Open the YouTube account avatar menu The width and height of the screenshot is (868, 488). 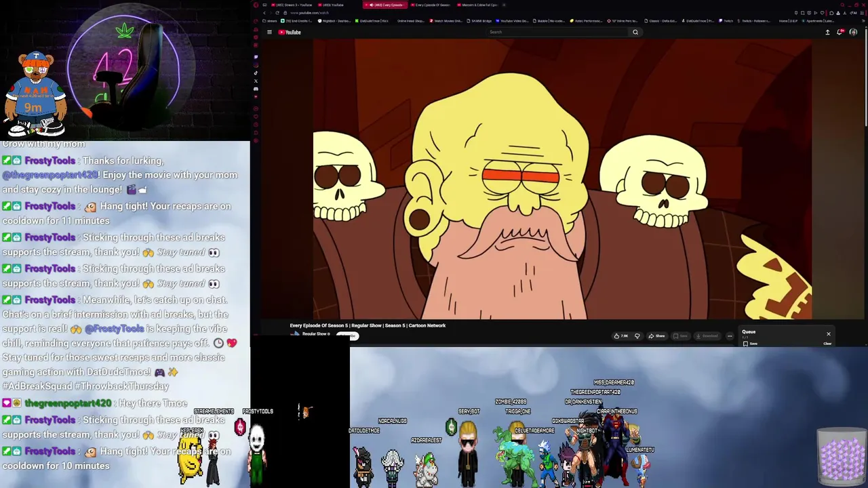click(853, 32)
